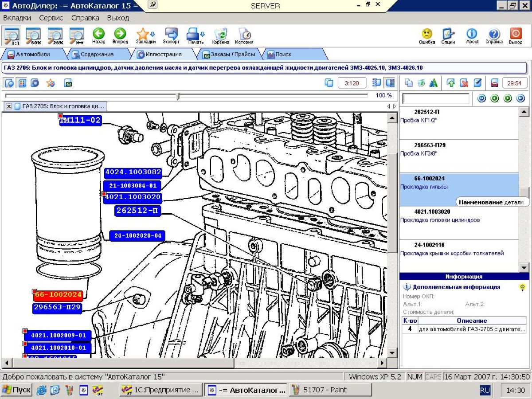Click the green-blue letter A font icon

(x=433, y=83)
